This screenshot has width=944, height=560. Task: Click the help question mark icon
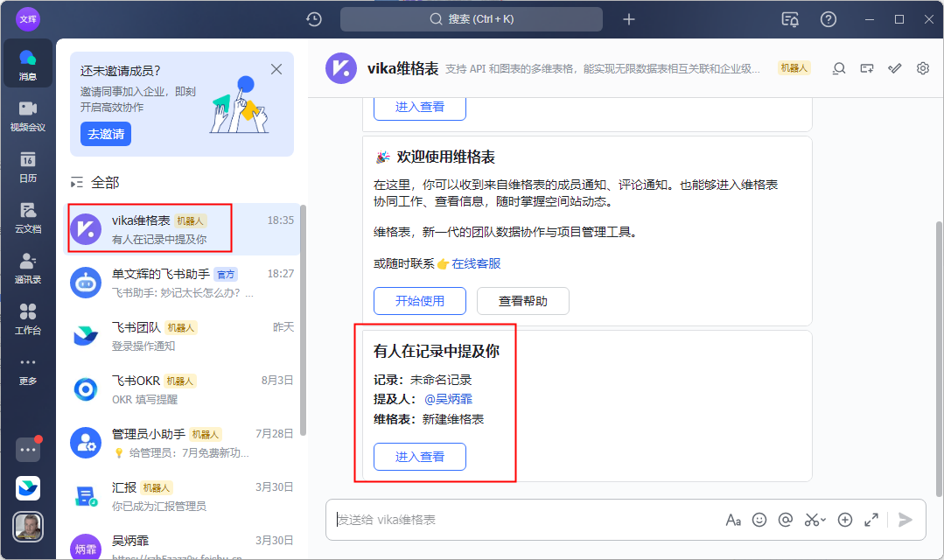(x=828, y=19)
